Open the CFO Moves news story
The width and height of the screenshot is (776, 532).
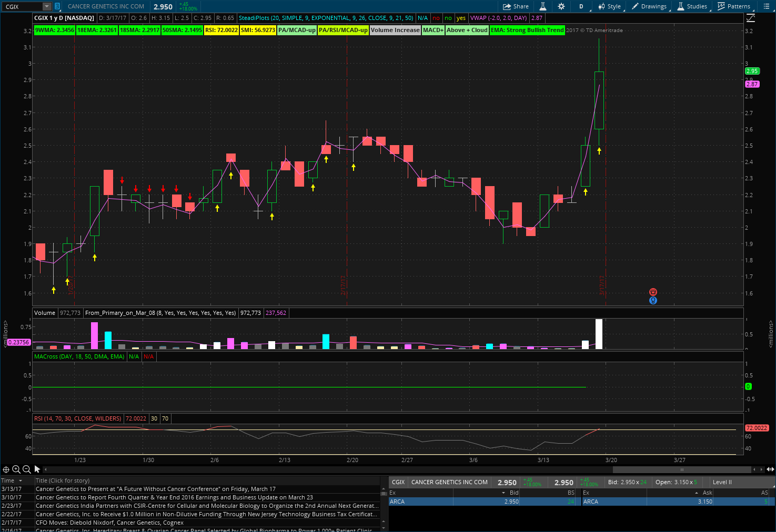point(109,523)
